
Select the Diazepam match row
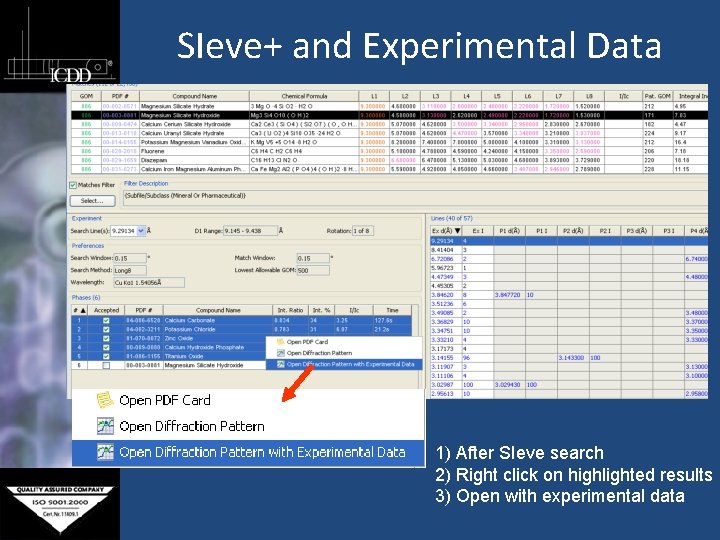[389, 160]
